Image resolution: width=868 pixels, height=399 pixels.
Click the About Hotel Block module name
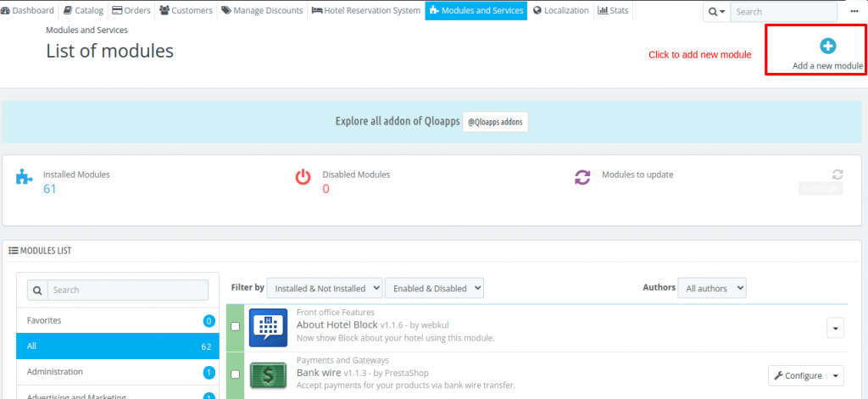337,324
